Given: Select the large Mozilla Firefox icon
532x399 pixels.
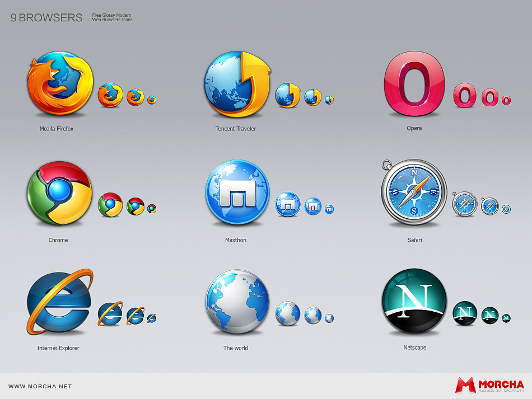Looking at the screenshot, I should coord(58,84).
